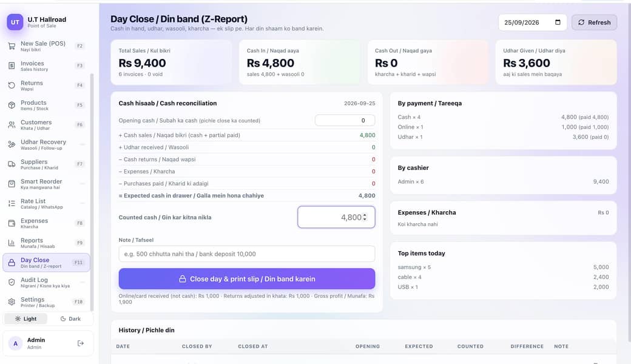Open the Suppliers truck icon
Screen dimensions: 631x364
coord(12,164)
